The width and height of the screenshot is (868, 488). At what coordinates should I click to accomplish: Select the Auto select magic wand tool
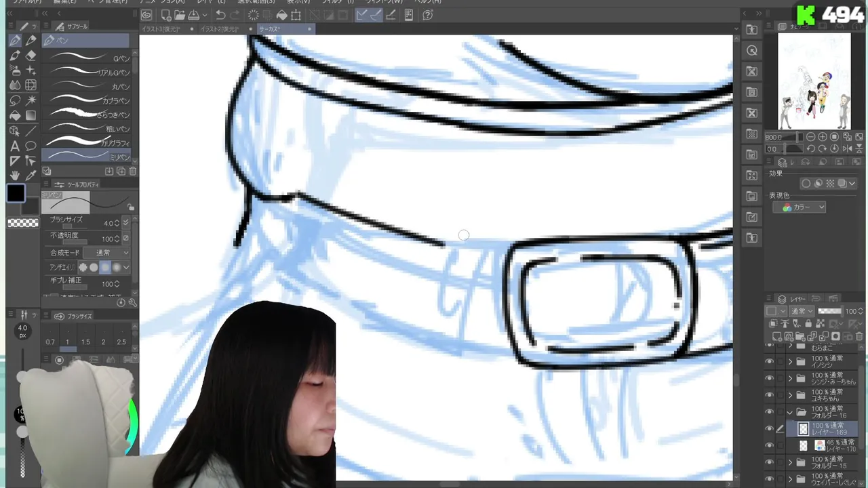31,100
